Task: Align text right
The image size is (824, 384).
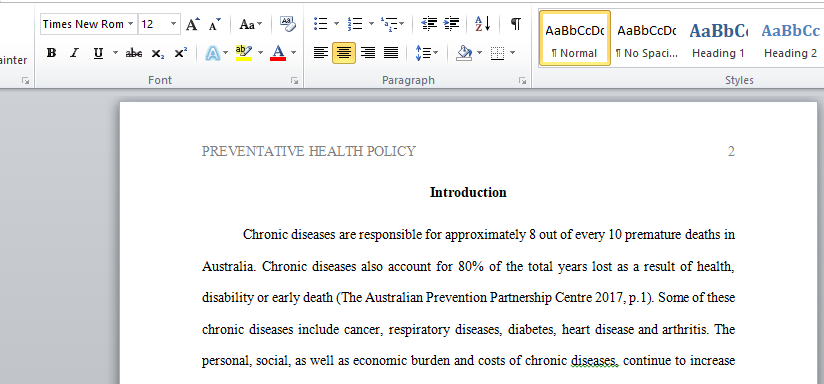Action: coord(368,53)
